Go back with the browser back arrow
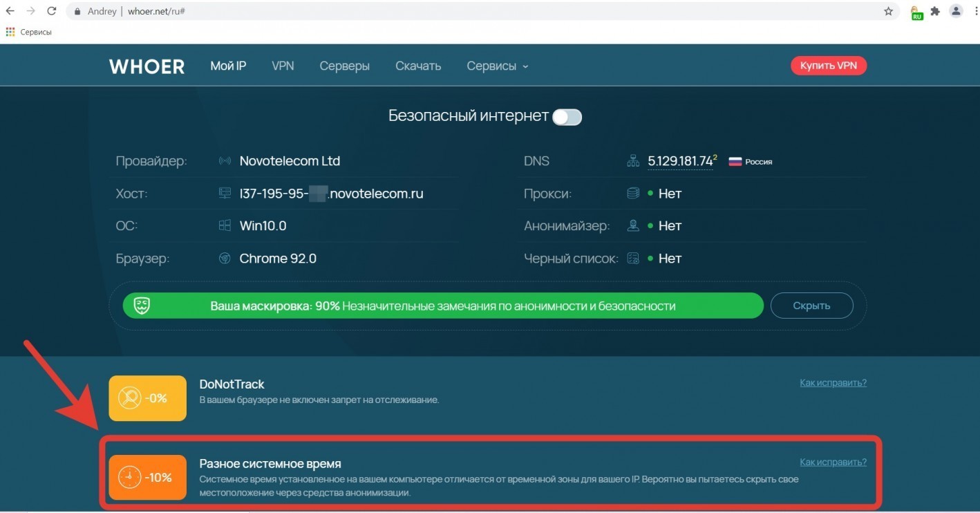The image size is (980, 513). pos(10,11)
